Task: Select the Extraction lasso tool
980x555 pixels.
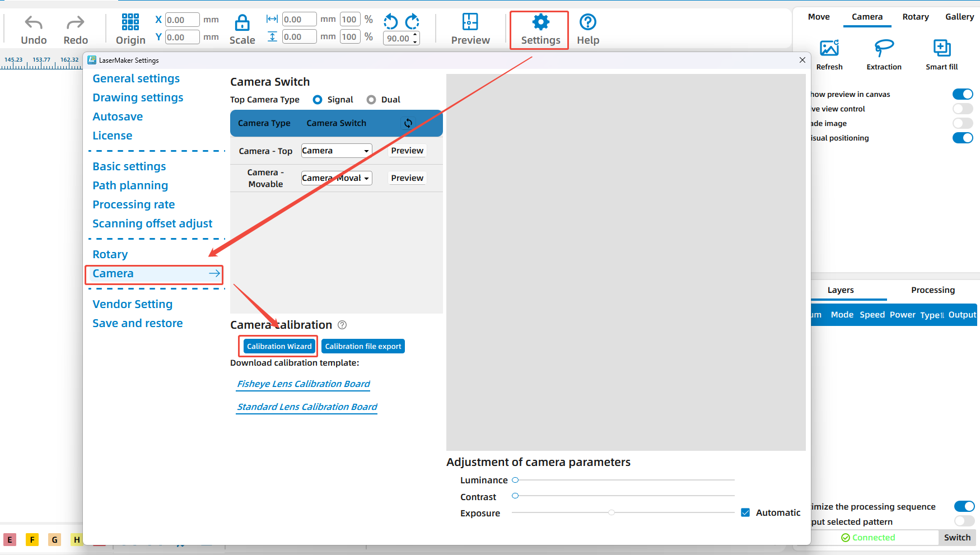Action: [884, 48]
